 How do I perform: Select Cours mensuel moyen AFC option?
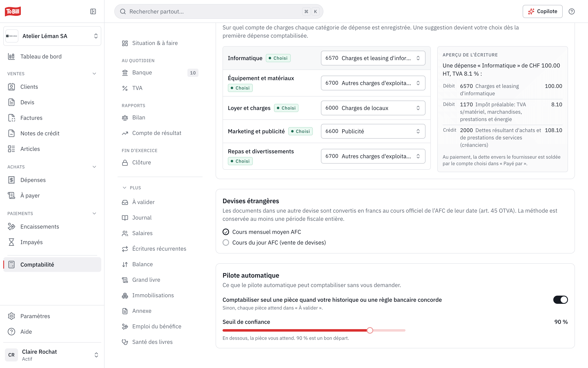pos(226,232)
